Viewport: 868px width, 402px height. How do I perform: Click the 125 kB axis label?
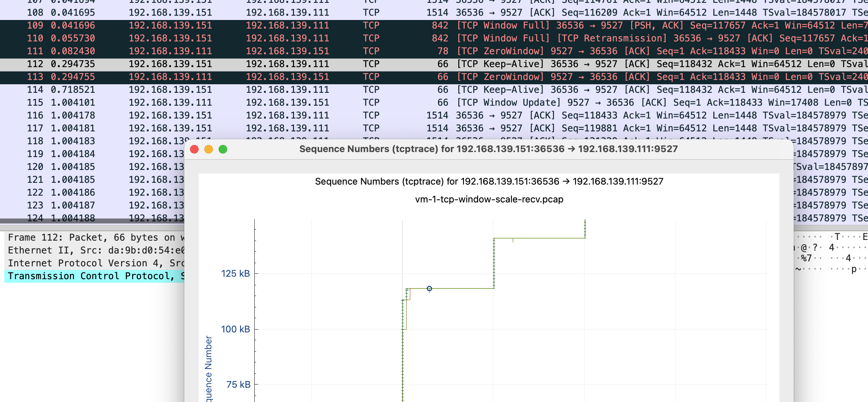pyautogui.click(x=235, y=273)
